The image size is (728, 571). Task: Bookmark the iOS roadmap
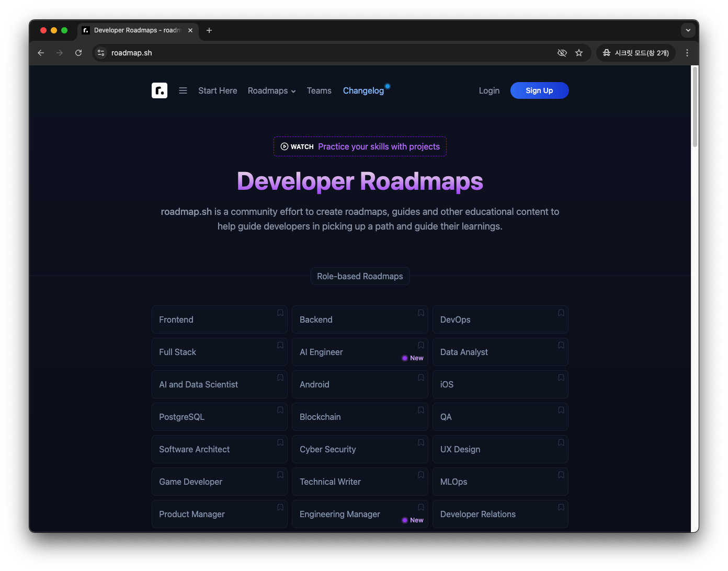pos(561,378)
